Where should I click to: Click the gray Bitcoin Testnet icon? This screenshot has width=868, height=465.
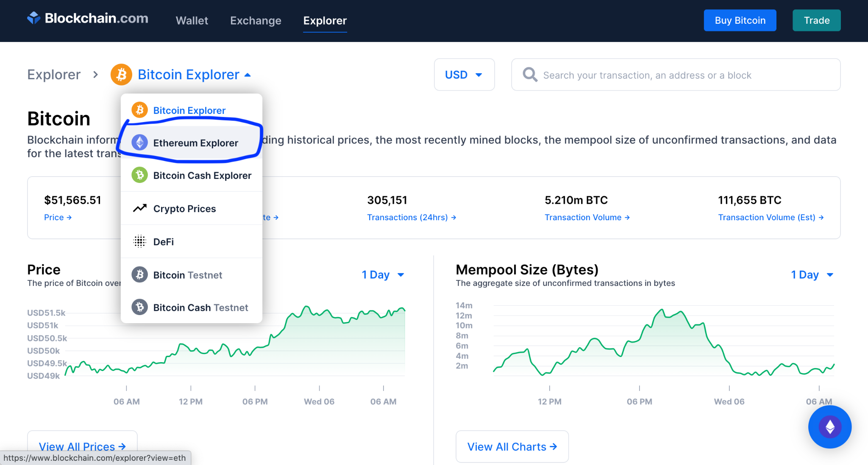139,274
